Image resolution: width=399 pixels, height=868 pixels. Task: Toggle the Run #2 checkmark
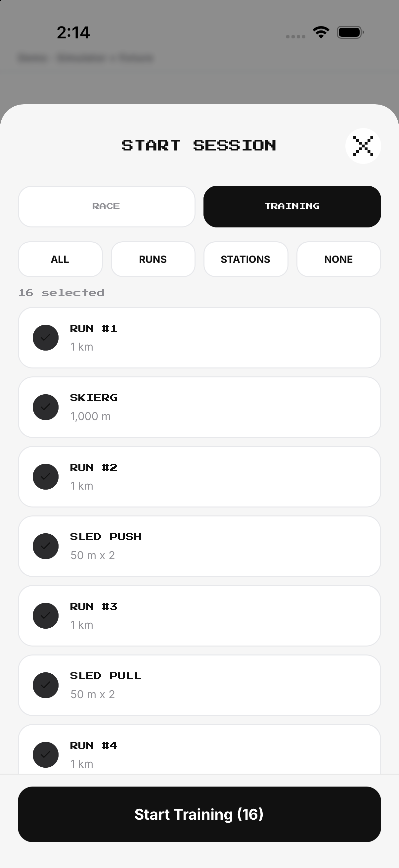coord(45,477)
